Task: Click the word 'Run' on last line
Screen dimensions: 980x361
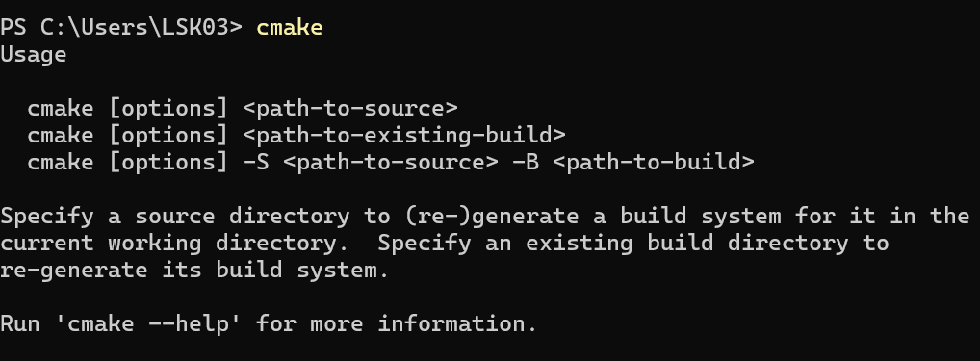Action: click(20, 324)
